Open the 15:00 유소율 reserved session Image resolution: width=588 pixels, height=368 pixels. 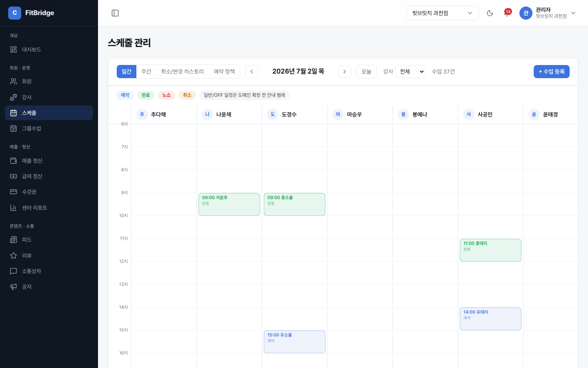click(x=294, y=342)
